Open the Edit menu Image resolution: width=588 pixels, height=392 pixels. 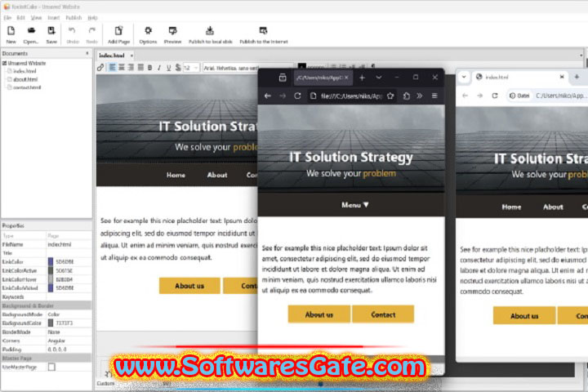[20, 18]
